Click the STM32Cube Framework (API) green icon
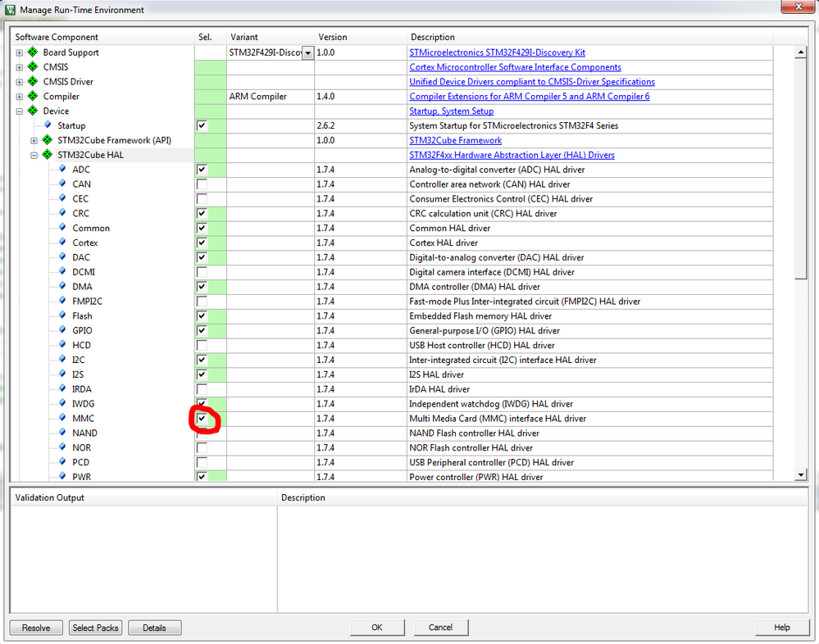This screenshot has height=644, width=819. click(x=48, y=139)
